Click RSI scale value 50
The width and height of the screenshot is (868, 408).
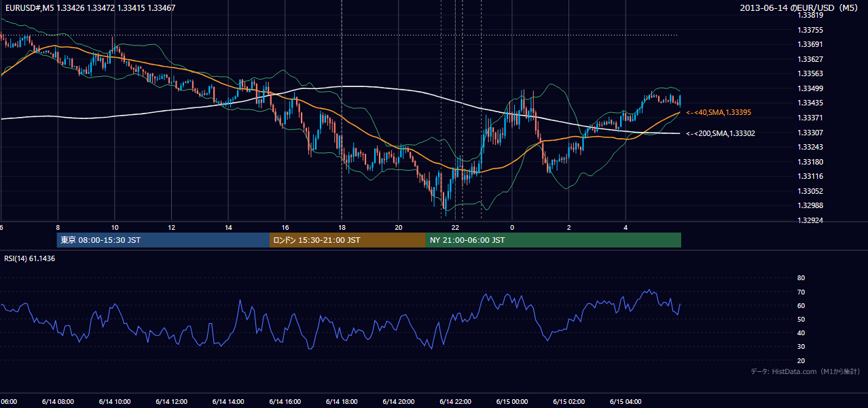(x=801, y=319)
